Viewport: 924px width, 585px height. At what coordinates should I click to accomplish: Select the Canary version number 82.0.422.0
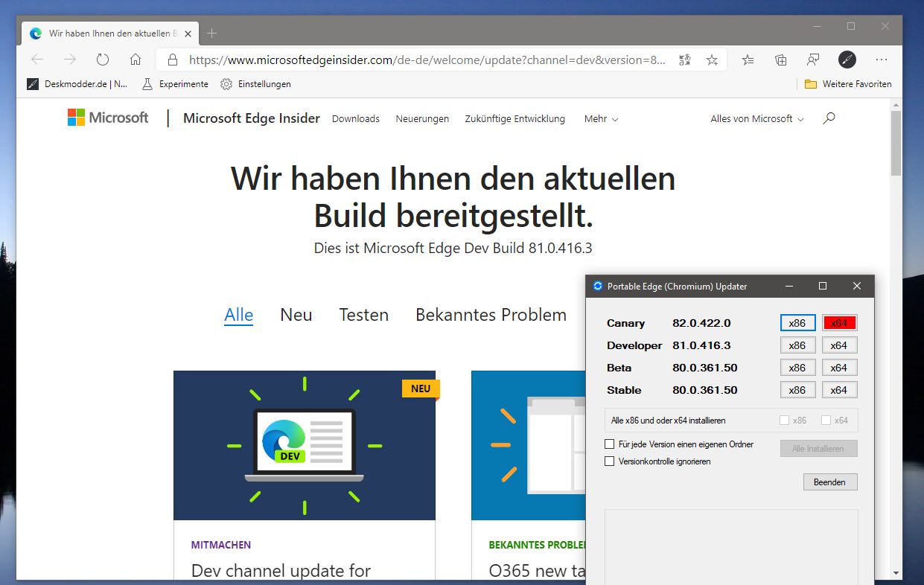pos(701,323)
